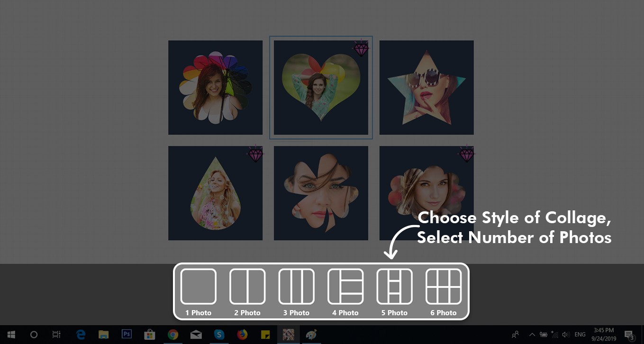Open Skype from the taskbar
Image resolution: width=644 pixels, height=344 pixels.
(219, 335)
